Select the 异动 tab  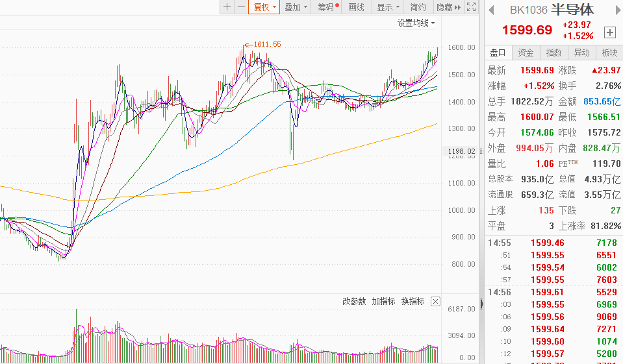coord(581,53)
